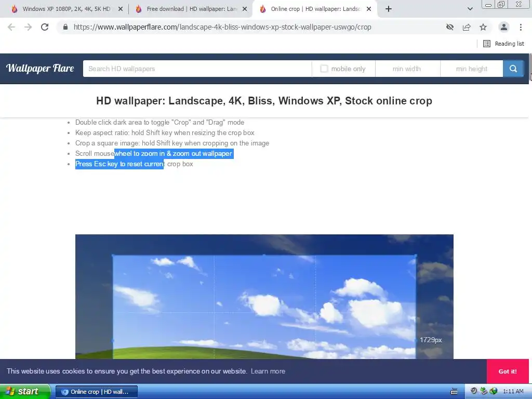Click the crop box top-right corner handle

(x=416, y=256)
